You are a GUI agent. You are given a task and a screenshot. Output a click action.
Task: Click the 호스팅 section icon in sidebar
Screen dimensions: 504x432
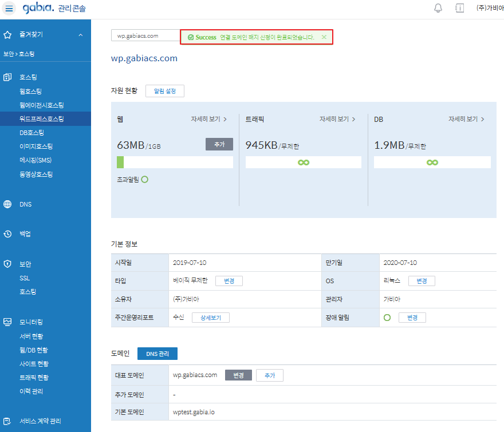[7, 77]
